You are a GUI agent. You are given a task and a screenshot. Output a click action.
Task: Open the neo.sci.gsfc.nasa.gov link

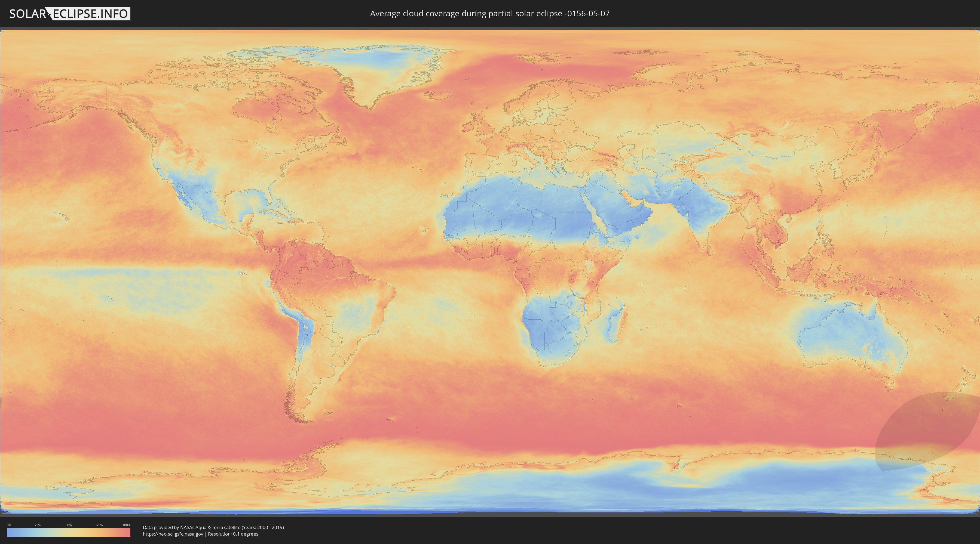173,534
